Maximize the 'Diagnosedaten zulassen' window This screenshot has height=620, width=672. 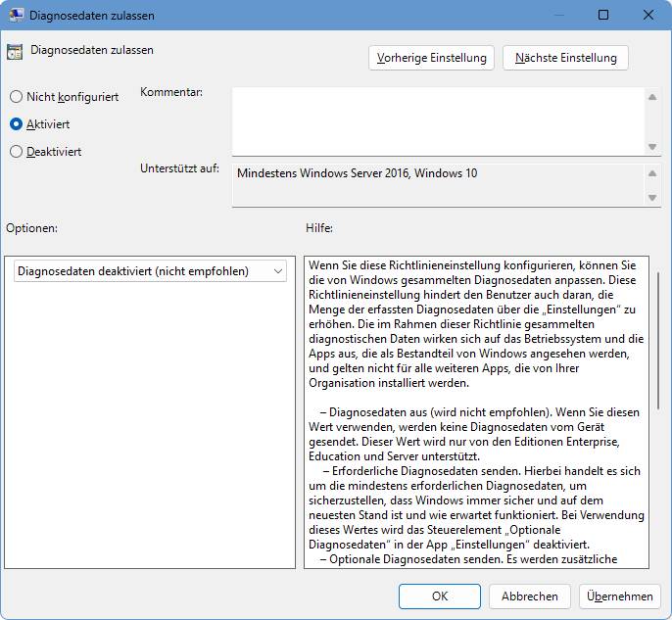tap(603, 16)
